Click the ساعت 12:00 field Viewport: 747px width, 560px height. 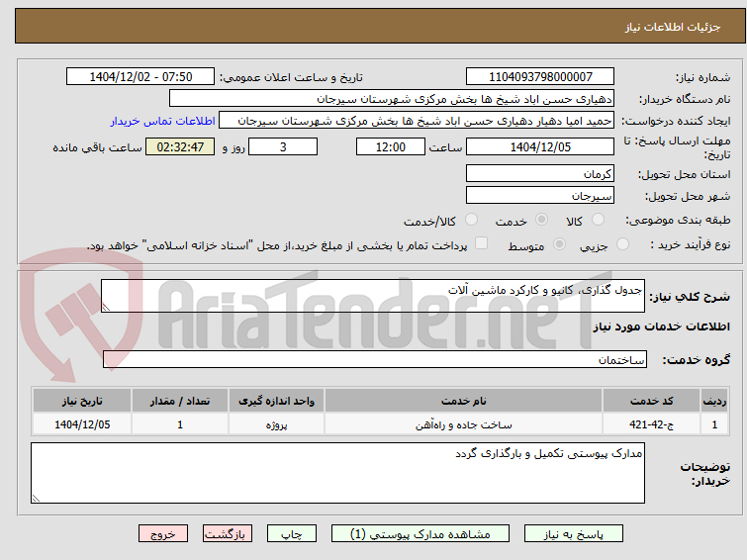(391, 146)
